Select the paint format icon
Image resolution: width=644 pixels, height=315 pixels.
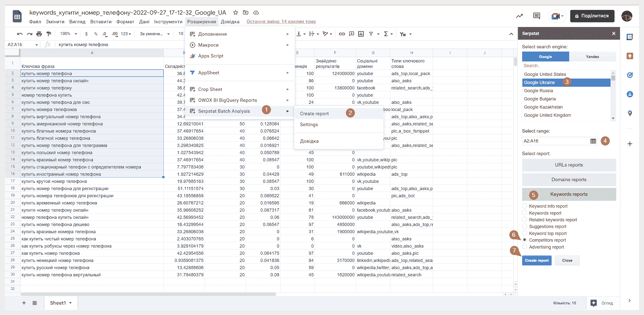click(49, 34)
